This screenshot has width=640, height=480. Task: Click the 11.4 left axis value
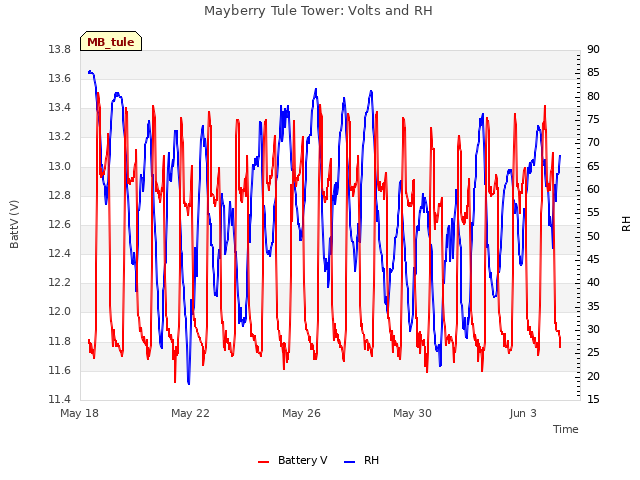[60, 399]
